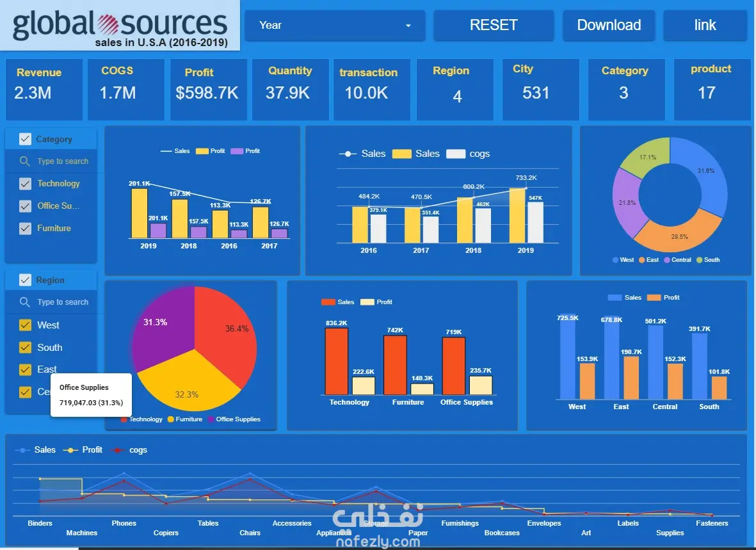Screen dimensions: 756x550
Task: Click the Quantity 37.9K scorecard
Action: 290,89
